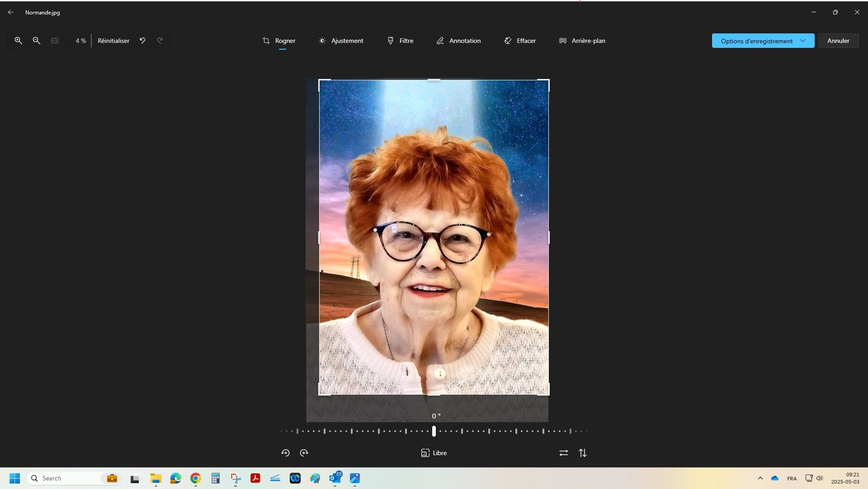Open the Libre aspect ratio dropdown
The width and height of the screenshot is (868, 489).
434,453
